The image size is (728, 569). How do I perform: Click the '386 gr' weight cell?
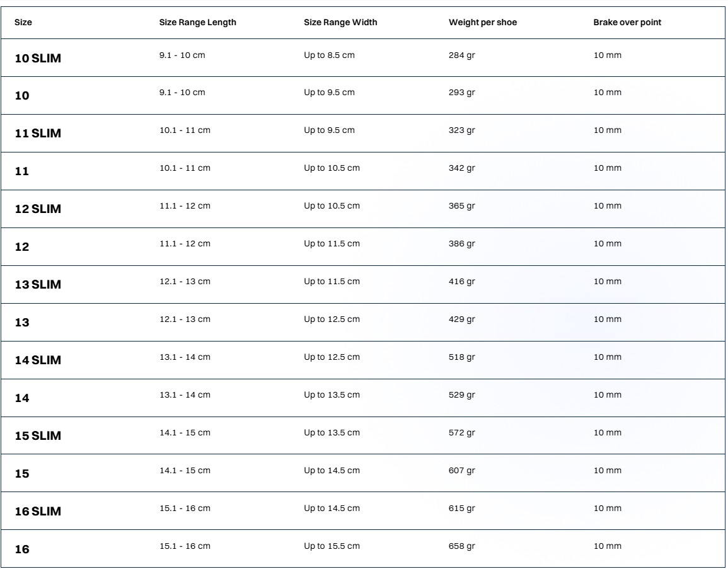461,244
